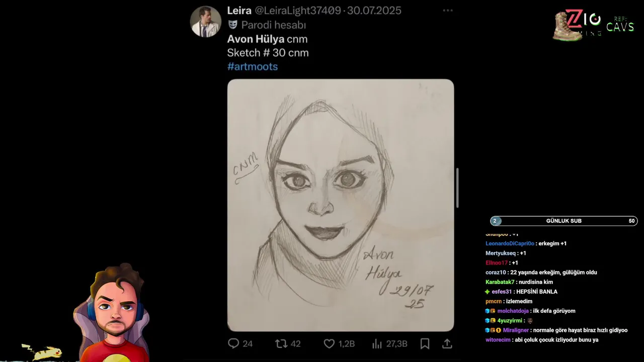Click chat username Miraligner
644x362 pixels.
click(x=516, y=330)
